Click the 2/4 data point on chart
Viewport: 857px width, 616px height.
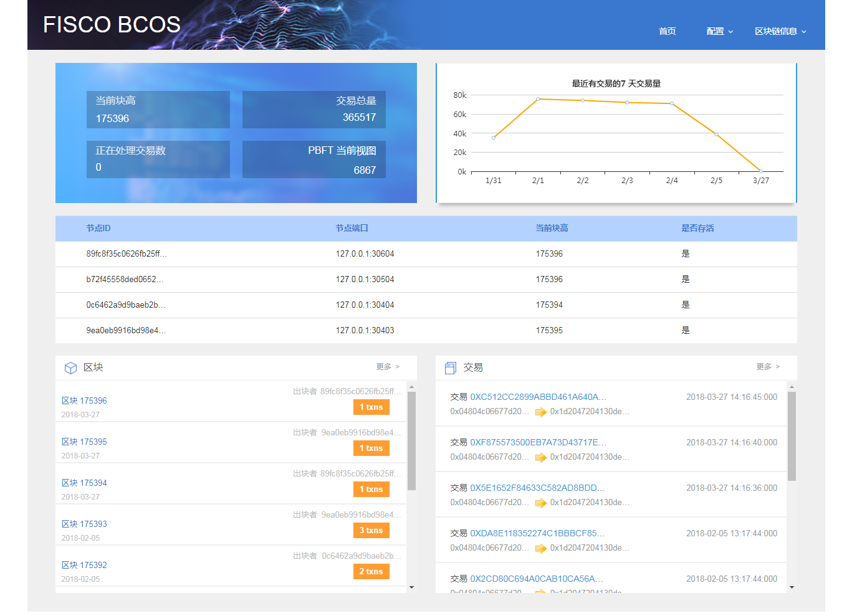672,103
